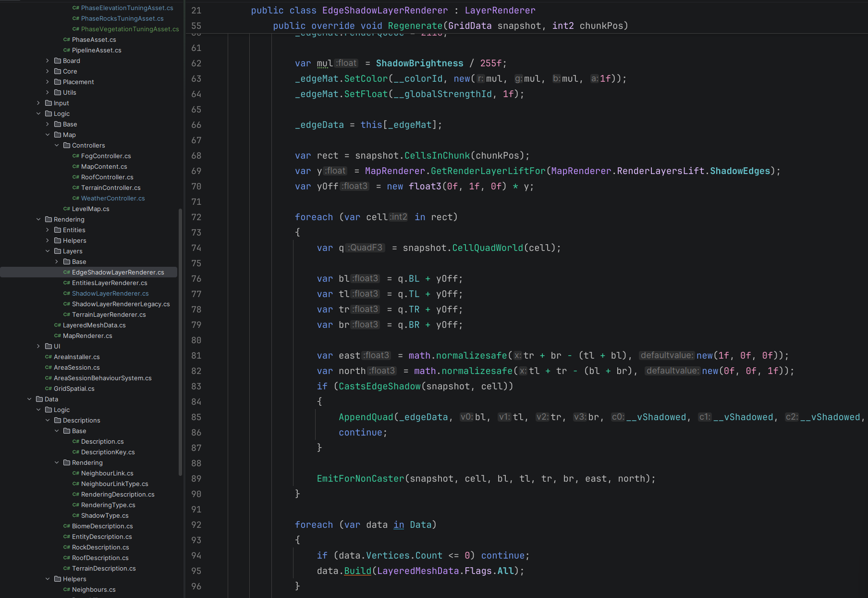This screenshot has width=868, height=598.
Task: Click the project tree vertical scrollbar
Action: click(181, 341)
